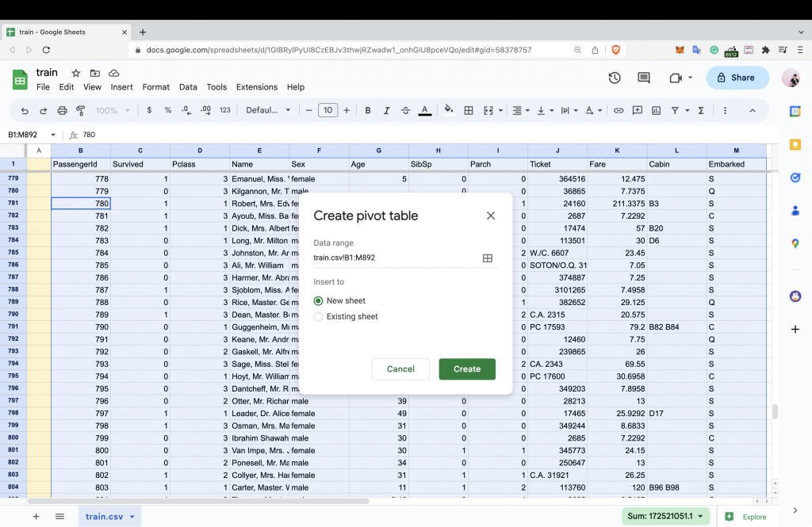Select the New sheet radio option

(x=319, y=301)
